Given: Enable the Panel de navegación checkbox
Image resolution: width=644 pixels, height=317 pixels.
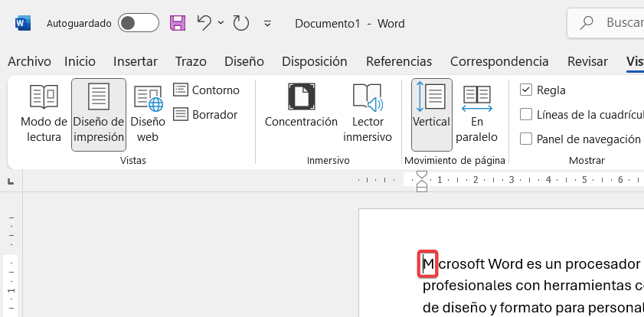Looking at the screenshot, I should pos(526,139).
